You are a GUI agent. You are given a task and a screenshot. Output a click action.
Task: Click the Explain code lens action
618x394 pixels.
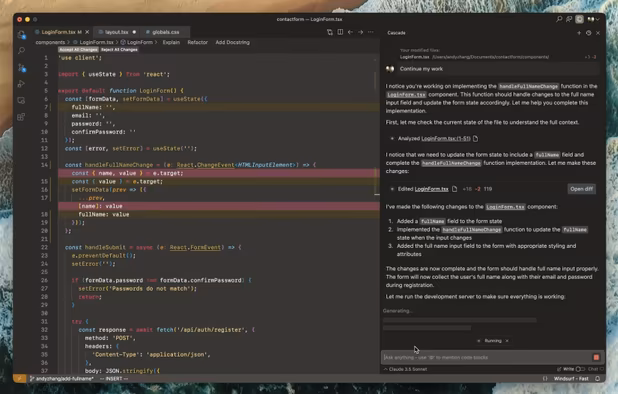(x=171, y=42)
